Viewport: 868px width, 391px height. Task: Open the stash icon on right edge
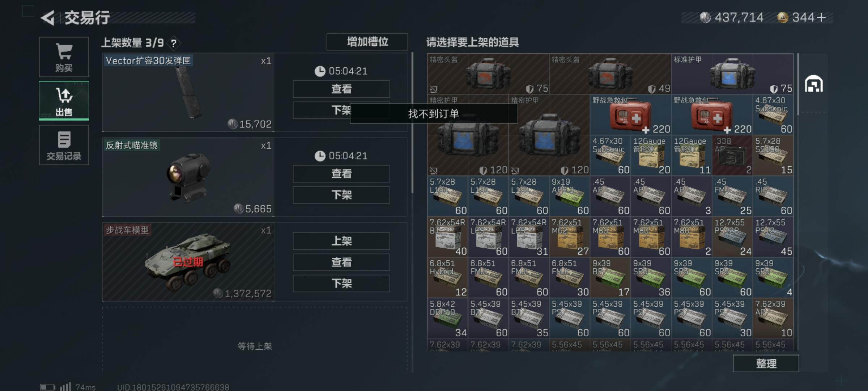click(x=814, y=84)
